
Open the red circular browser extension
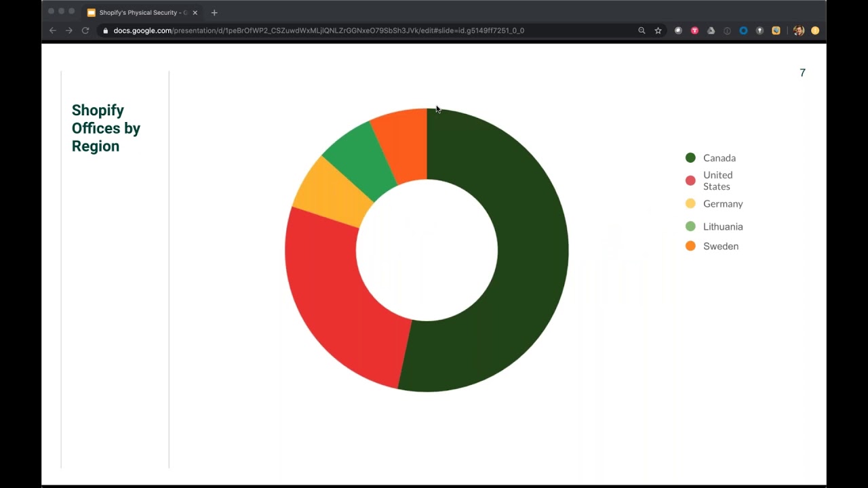point(694,30)
